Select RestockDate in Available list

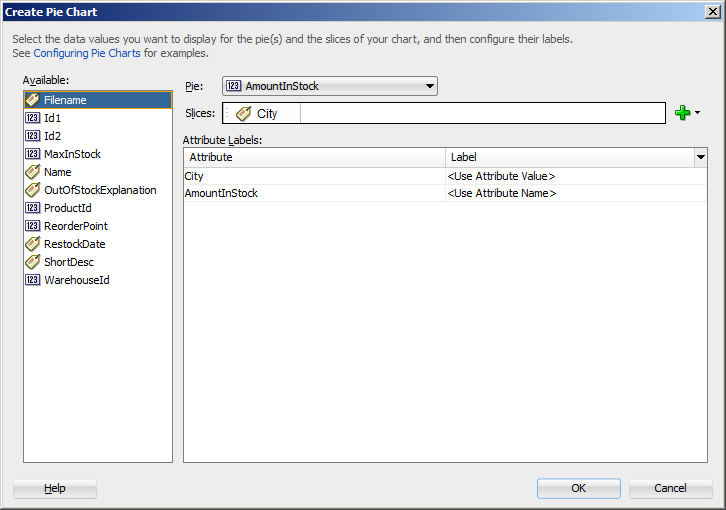[x=98, y=244]
